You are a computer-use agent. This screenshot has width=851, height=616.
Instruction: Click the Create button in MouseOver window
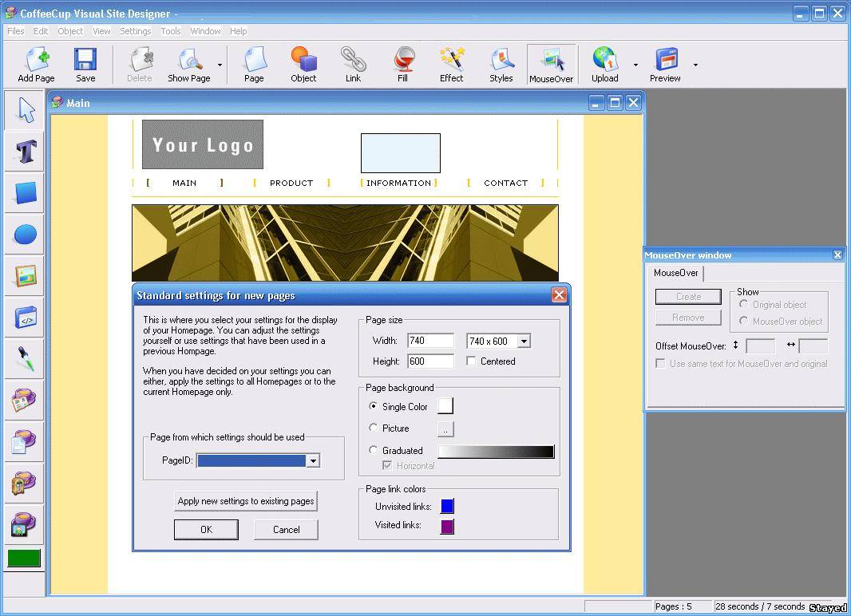point(688,297)
